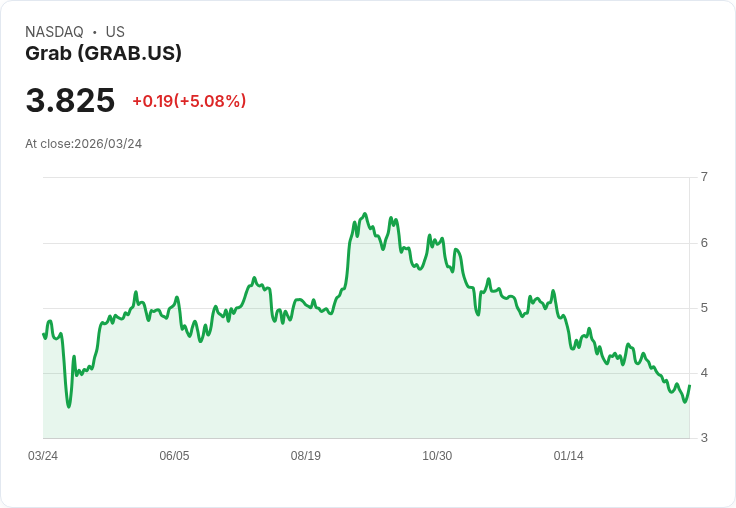Viewport: 736px width, 508px height.
Task: Click the 3 value on the price axis
Action: click(704, 439)
